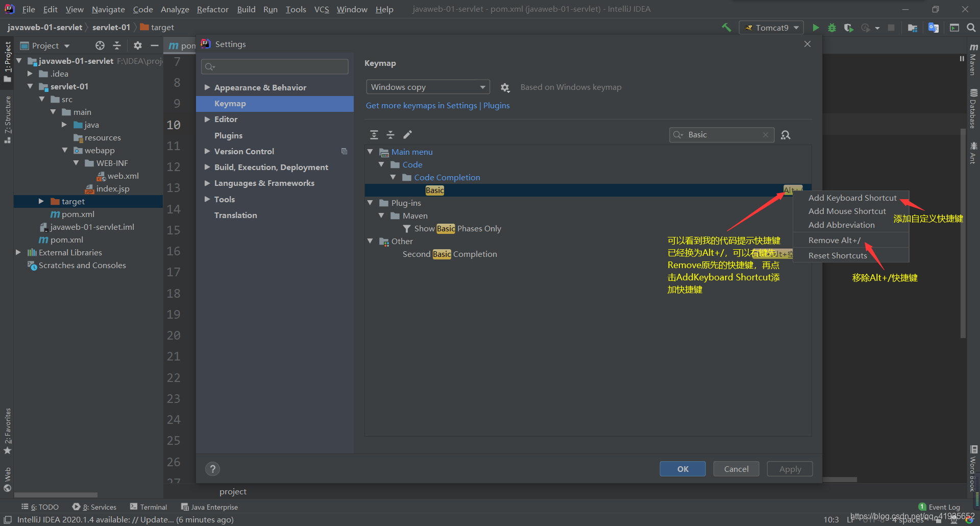Select Plugins in settings list
This screenshot has width=980, height=526.
(228, 135)
